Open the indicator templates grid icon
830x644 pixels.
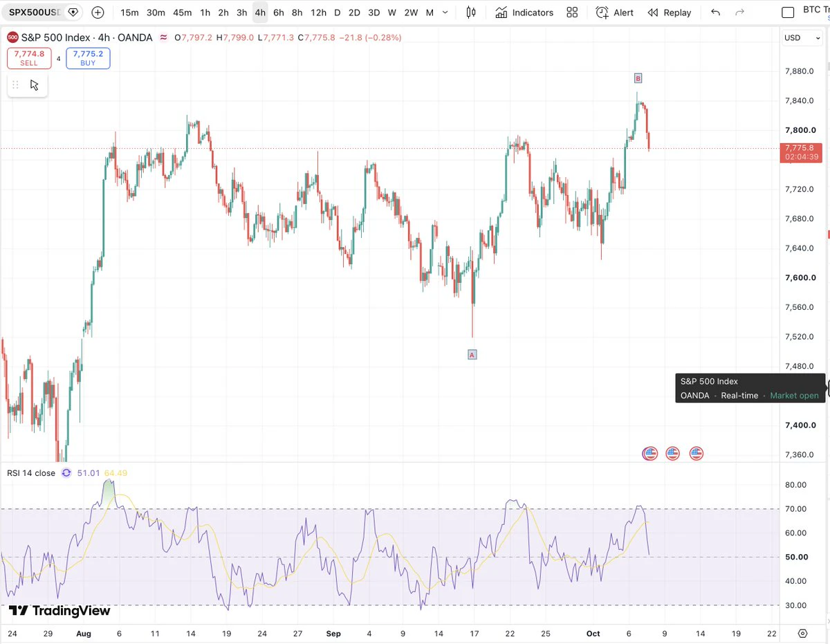[572, 12]
